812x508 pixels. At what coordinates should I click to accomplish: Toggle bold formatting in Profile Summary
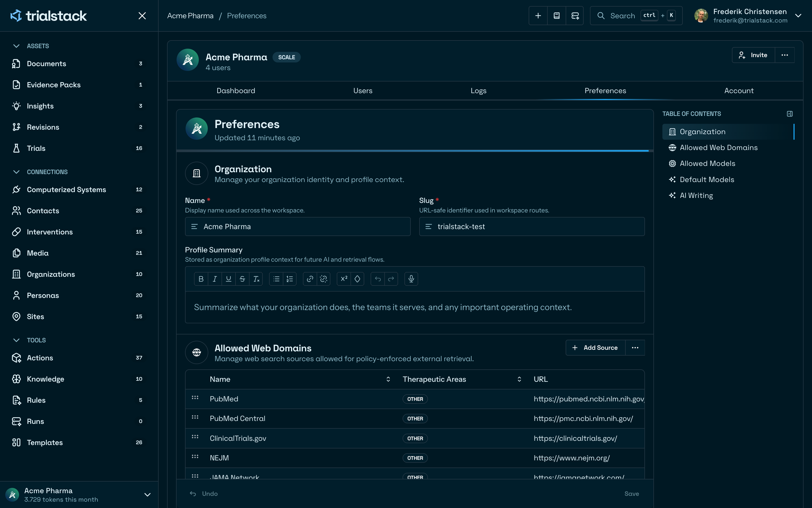[x=201, y=279]
